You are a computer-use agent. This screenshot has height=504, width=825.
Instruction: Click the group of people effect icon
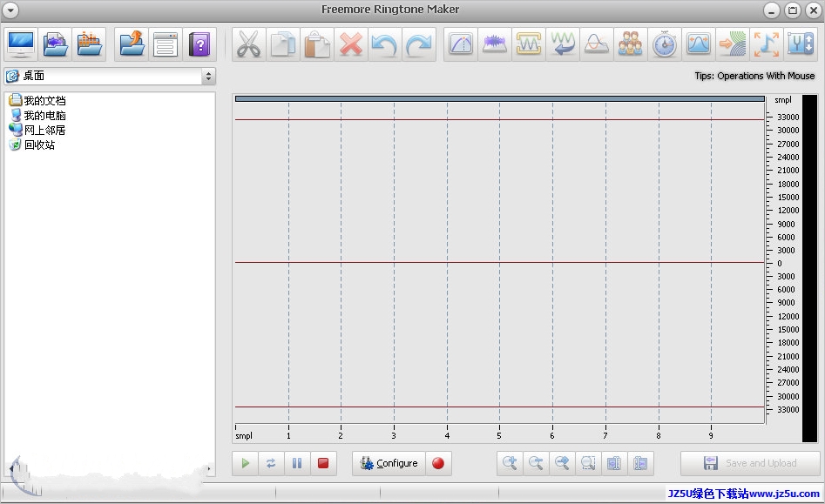pyautogui.click(x=631, y=44)
